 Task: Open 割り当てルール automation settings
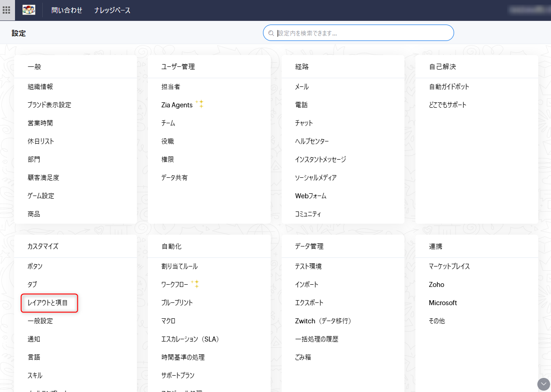[179, 266]
